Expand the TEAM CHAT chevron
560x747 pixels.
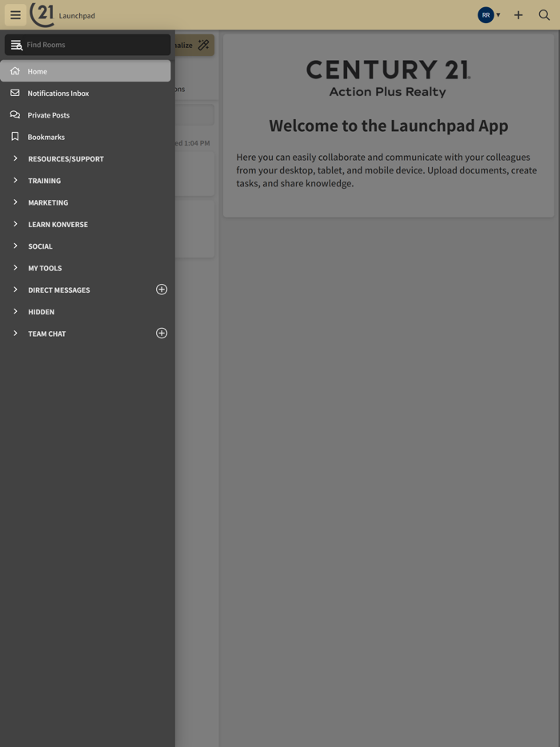(15, 334)
